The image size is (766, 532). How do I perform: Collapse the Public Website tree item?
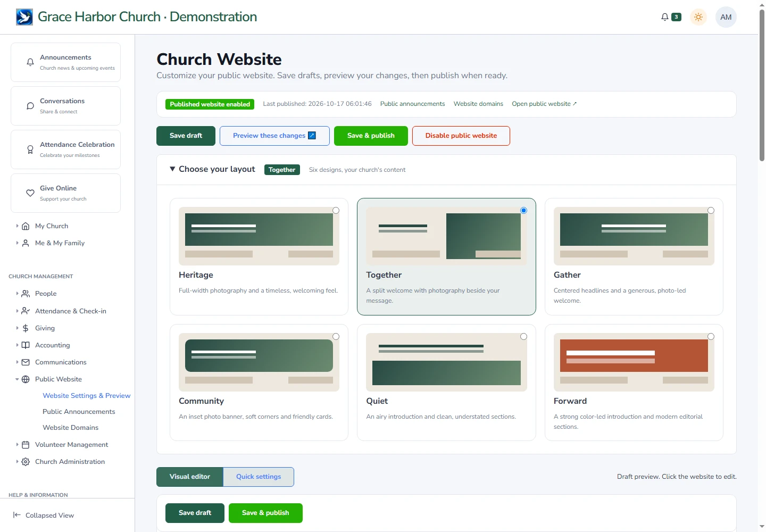coord(17,379)
